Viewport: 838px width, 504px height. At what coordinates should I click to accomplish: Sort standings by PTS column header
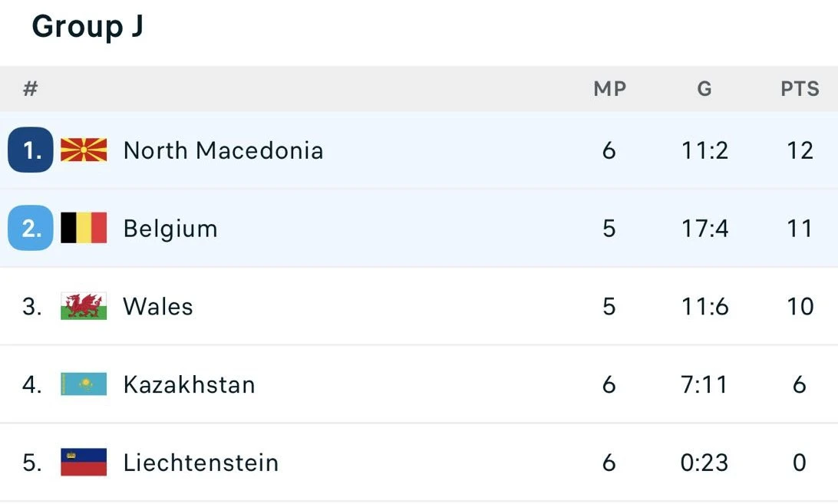click(x=800, y=89)
